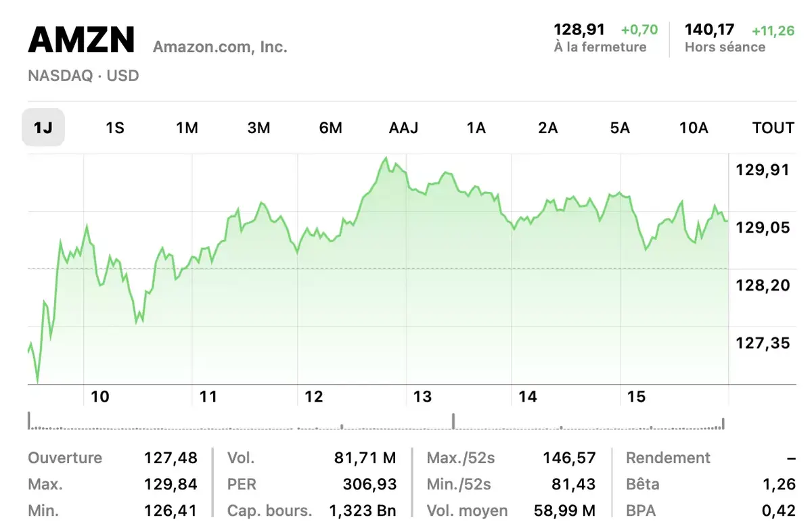Click the day label 13 on the chart axis
Screen dimensions: 812x528
tap(423, 397)
